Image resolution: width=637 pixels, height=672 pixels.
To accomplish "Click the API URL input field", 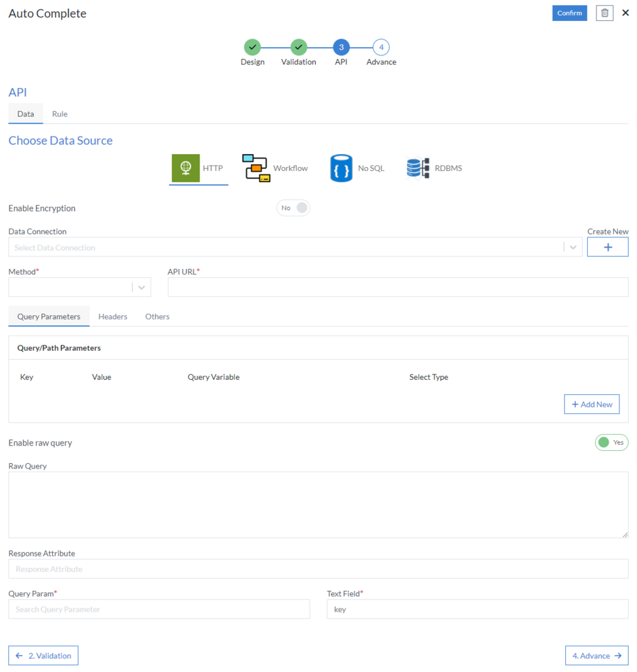I will (398, 287).
